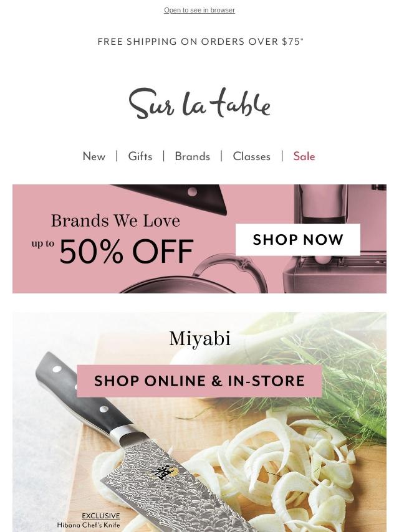Open the red Sale link
Image resolution: width=399 pixels, height=532 pixels.
tap(304, 156)
